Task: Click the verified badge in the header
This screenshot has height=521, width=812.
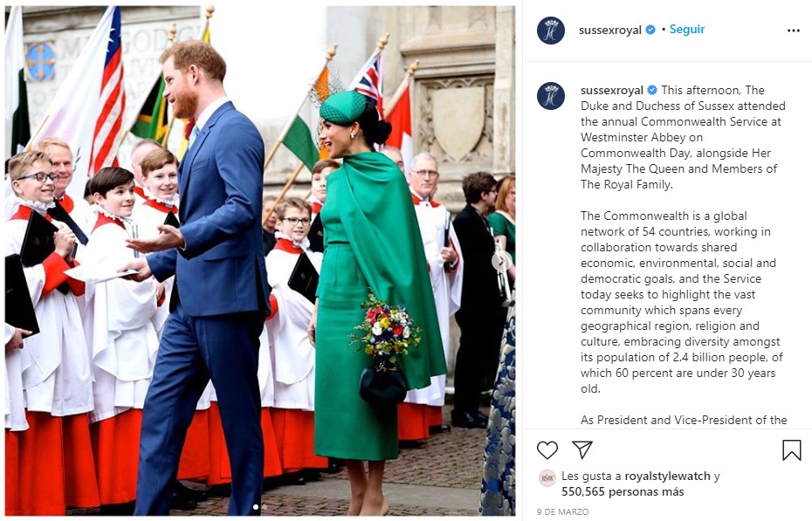Action: [650, 30]
